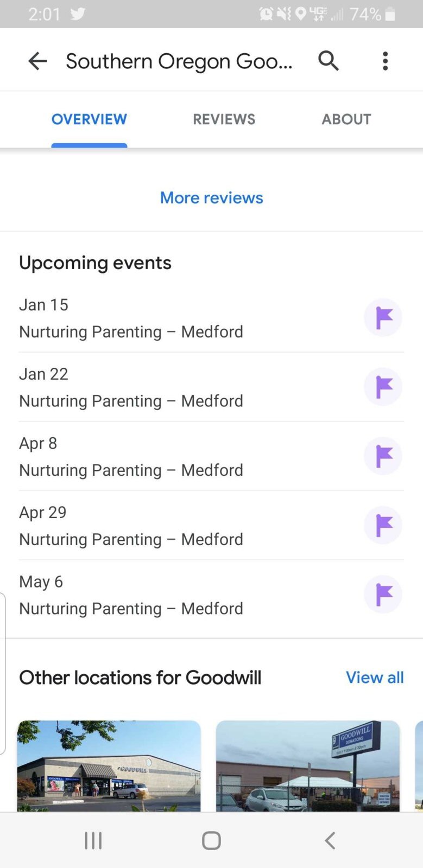The image size is (423, 868).
Task: View all other Goodwill locations
Action: pyautogui.click(x=375, y=678)
